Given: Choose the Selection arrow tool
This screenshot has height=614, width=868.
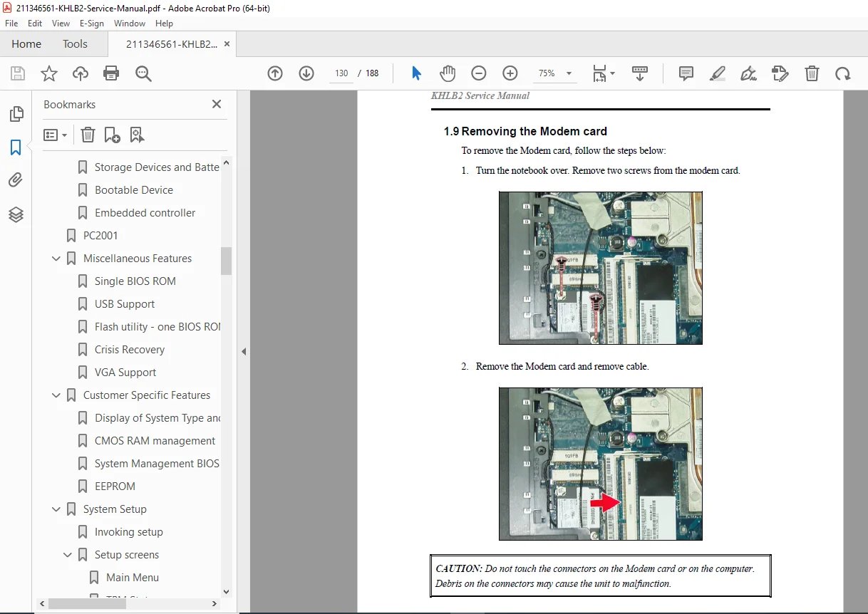Looking at the screenshot, I should tap(416, 73).
